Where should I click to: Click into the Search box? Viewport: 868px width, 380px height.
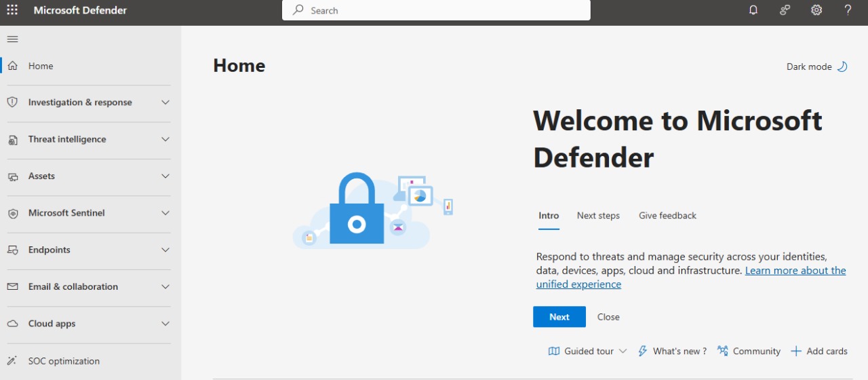tap(436, 10)
